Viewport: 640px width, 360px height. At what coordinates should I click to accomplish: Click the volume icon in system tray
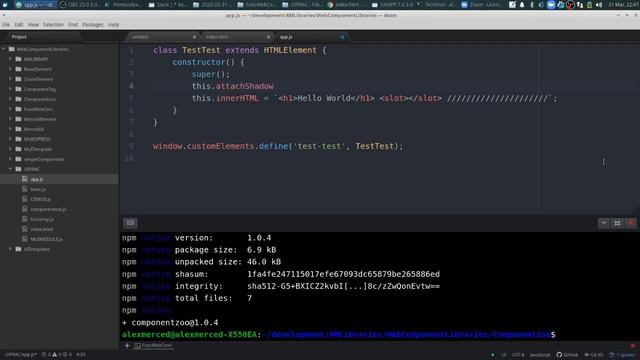[x=599, y=5]
